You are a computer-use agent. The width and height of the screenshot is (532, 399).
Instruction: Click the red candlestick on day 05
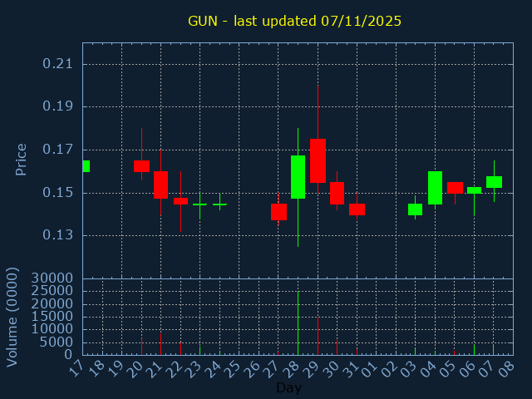click(455, 188)
